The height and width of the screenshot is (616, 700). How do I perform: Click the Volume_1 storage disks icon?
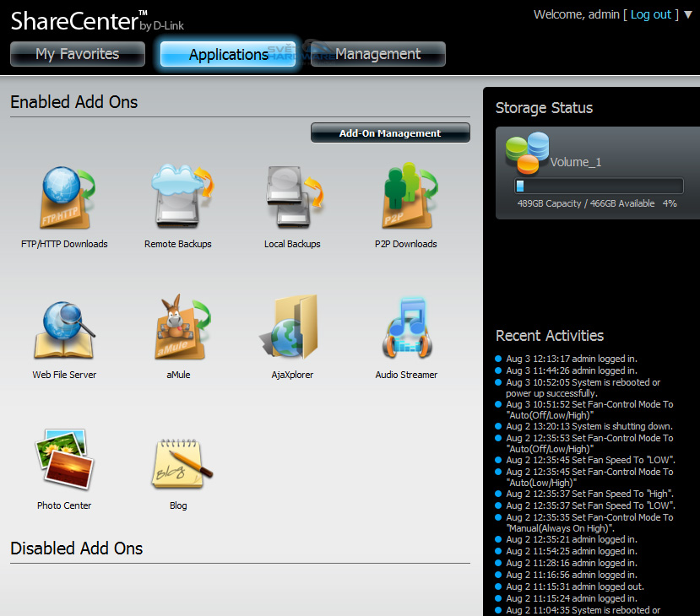(526, 153)
